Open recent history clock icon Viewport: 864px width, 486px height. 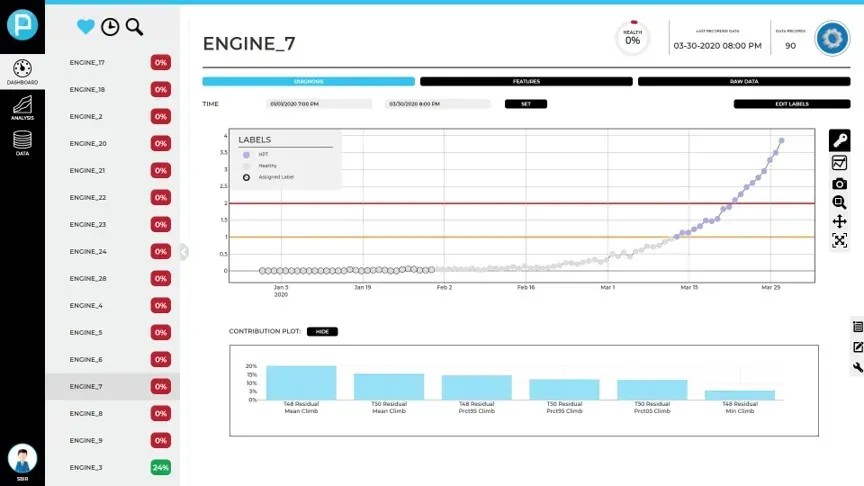(x=110, y=26)
